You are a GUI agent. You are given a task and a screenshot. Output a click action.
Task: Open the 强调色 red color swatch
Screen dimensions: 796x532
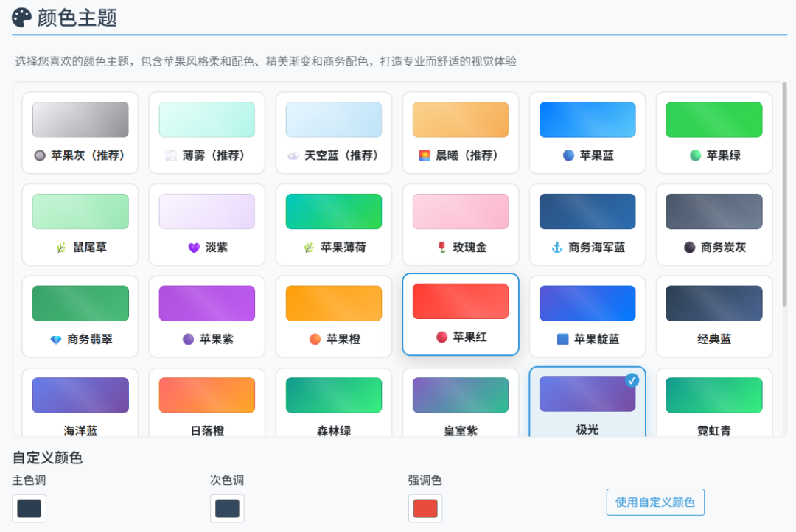point(425,508)
